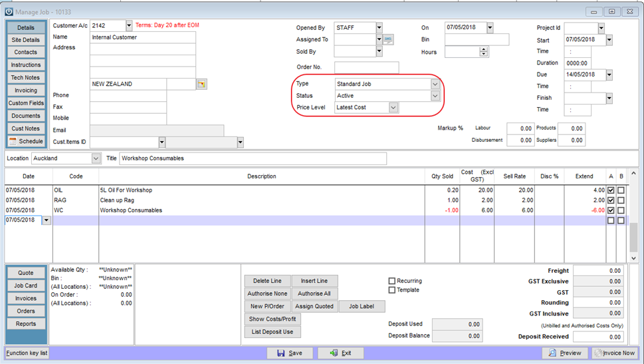The image size is (644, 364).
Task: Untick column A checkbox for OIL line
Action: click(x=611, y=190)
